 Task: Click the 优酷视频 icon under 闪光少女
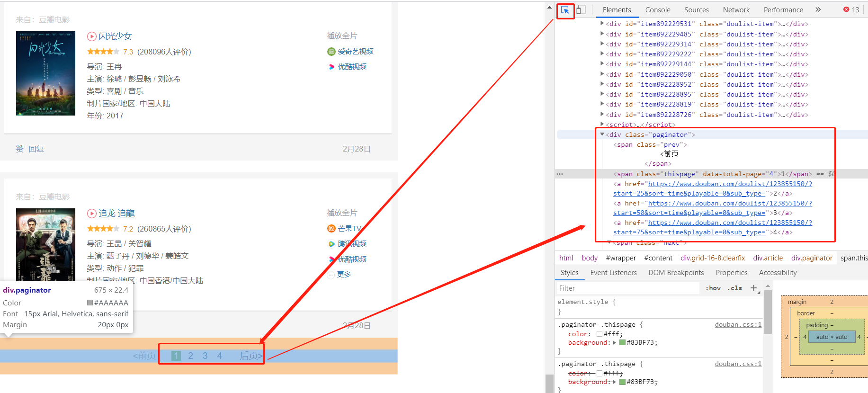(331, 67)
